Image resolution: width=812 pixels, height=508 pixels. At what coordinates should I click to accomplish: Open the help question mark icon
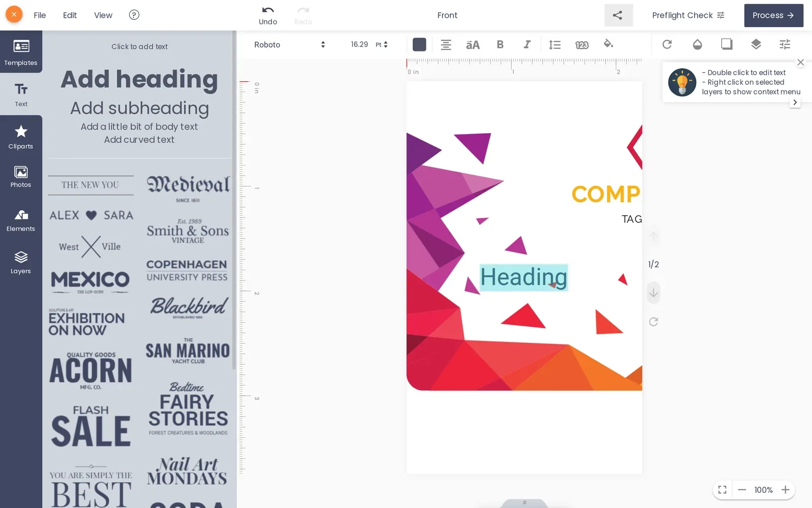(x=134, y=15)
